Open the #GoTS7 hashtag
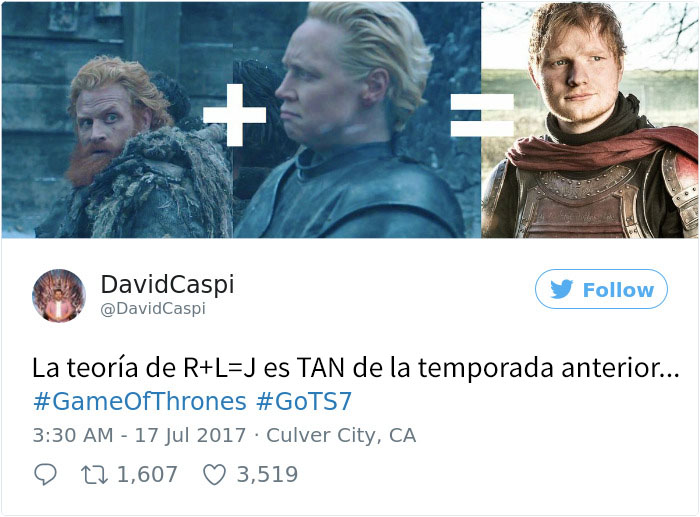 [x=304, y=401]
